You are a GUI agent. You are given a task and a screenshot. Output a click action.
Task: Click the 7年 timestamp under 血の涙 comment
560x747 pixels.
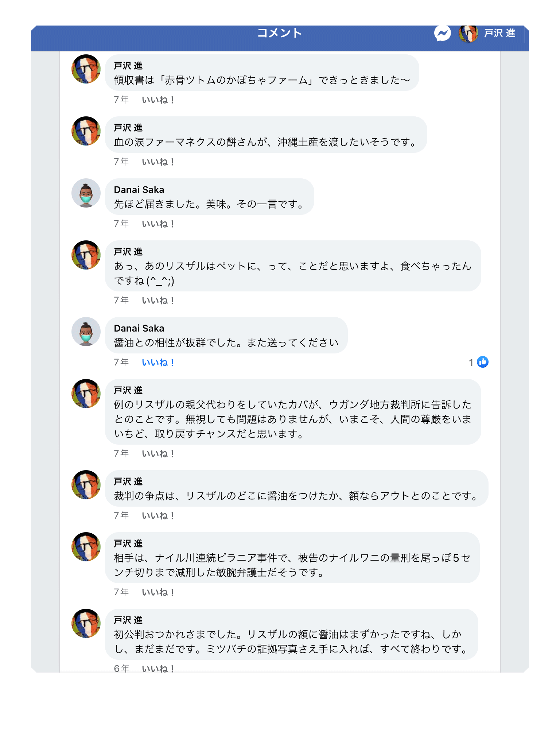click(121, 162)
